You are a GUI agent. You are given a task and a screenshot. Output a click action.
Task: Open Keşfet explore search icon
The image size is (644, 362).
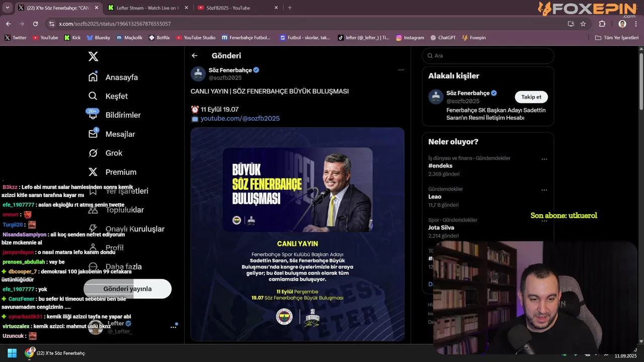click(x=93, y=96)
